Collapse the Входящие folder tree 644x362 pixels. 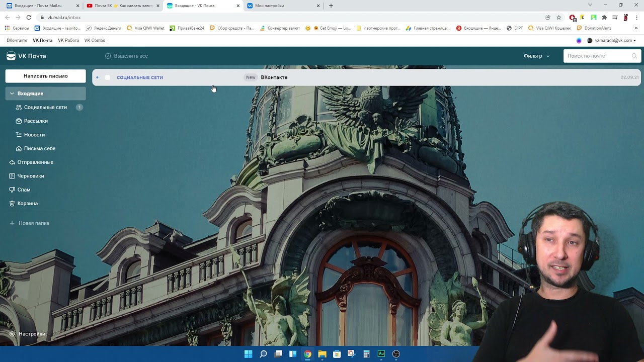(x=12, y=94)
